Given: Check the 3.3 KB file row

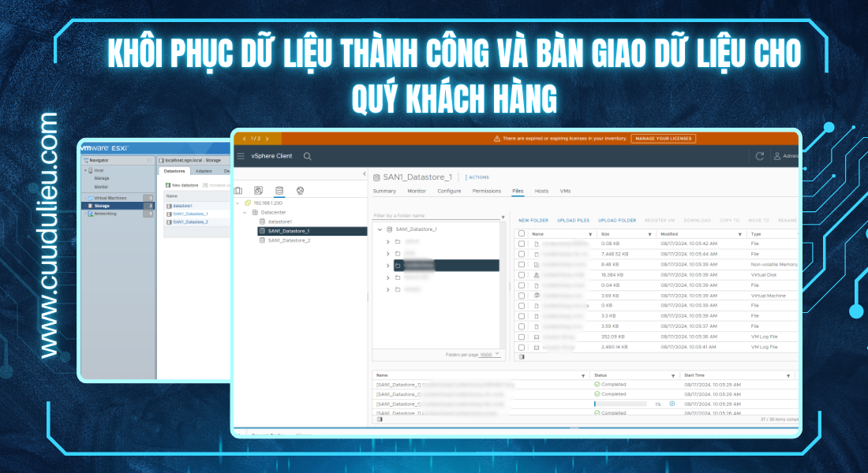Looking at the screenshot, I should coord(522,316).
